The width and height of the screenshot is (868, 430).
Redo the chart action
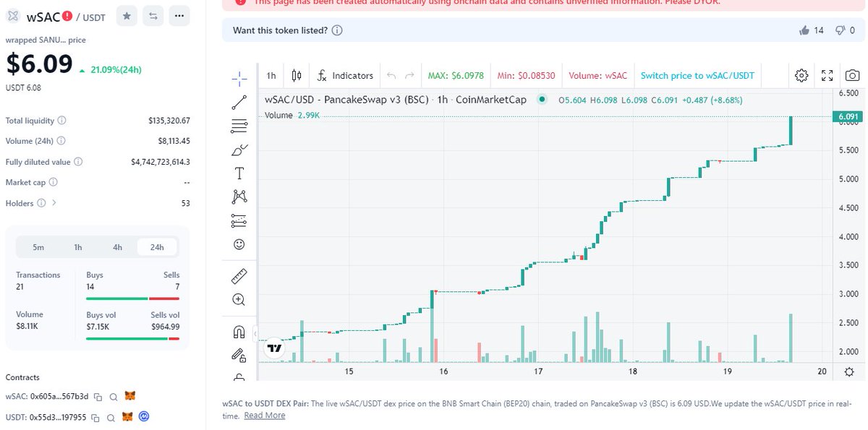(x=409, y=75)
